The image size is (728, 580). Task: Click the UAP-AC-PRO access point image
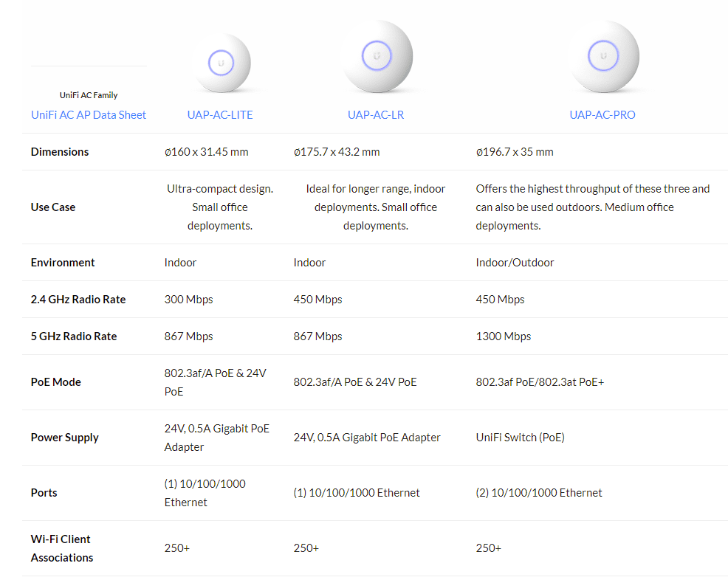click(602, 56)
